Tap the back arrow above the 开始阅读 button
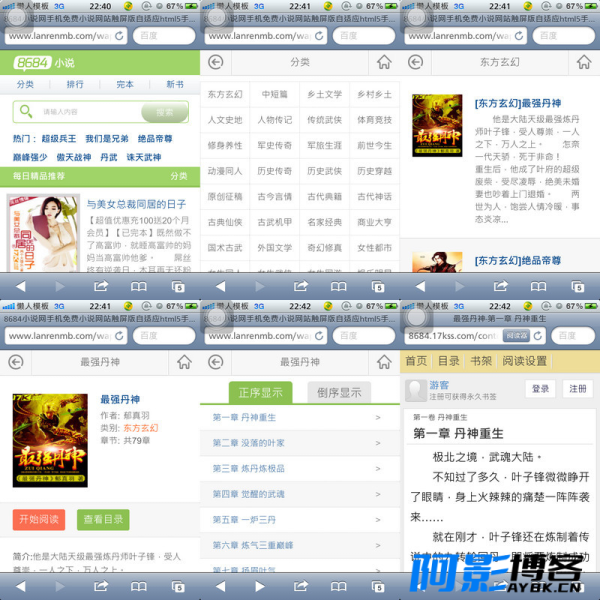Viewport: 600px width, 600px height. point(15,362)
